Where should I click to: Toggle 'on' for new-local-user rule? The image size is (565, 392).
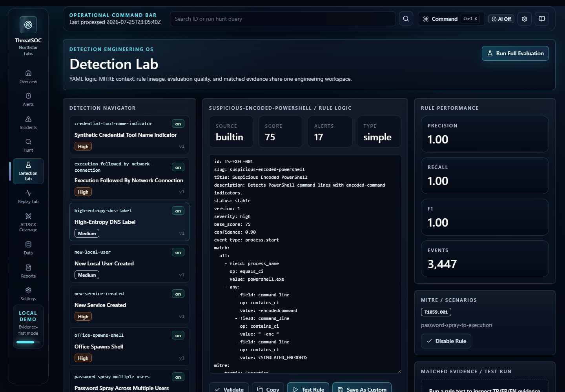(178, 252)
